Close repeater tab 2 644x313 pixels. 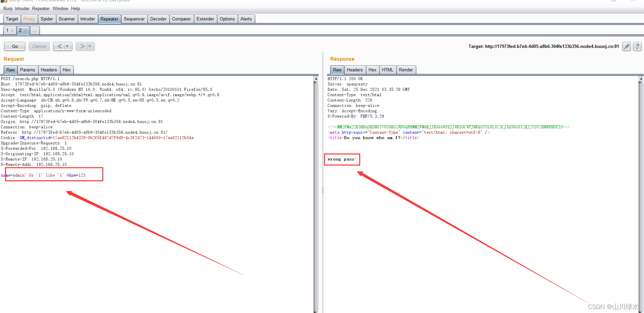click(x=25, y=30)
